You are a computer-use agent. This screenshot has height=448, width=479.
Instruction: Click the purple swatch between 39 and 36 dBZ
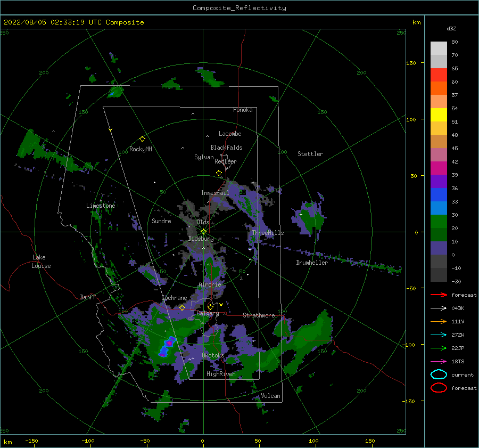pyautogui.click(x=439, y=182)
